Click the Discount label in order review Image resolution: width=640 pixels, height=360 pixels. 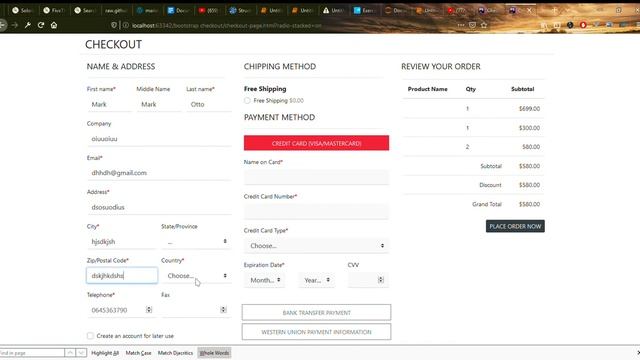[x=490, y=185]
